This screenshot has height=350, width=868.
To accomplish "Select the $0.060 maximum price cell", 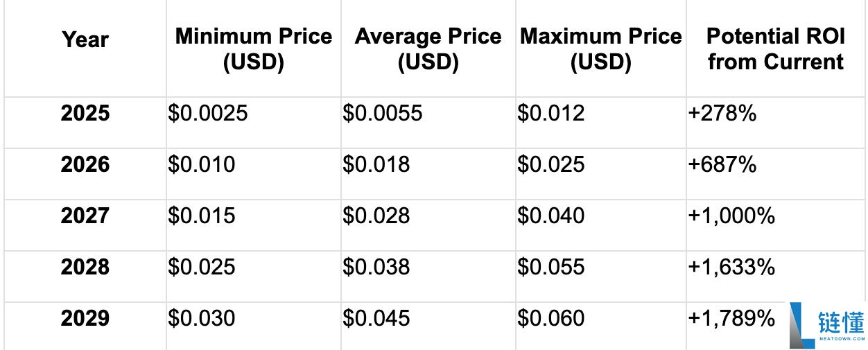I will pyautogui.click(x=551, y=318).
